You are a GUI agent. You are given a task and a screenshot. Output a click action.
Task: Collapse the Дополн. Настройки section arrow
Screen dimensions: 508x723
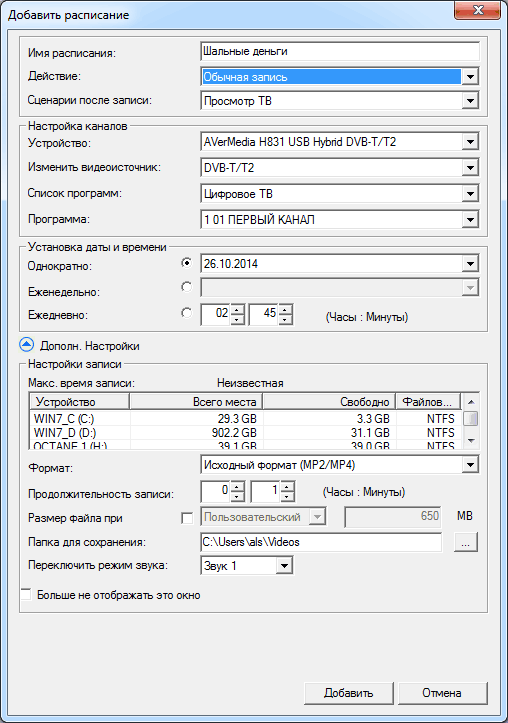coord(26,345)
